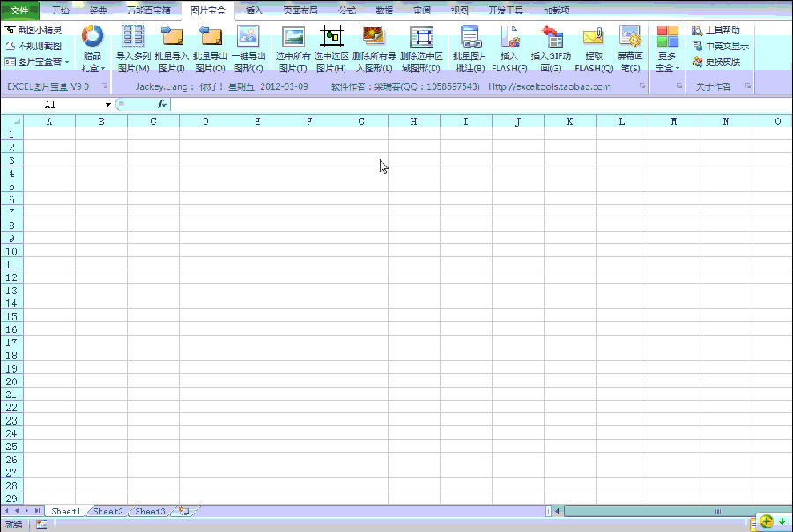The height and width of the screenshot is (532, 793).
Task: Click 删除选中区域图形(D) icon
Action: point(421,37)
